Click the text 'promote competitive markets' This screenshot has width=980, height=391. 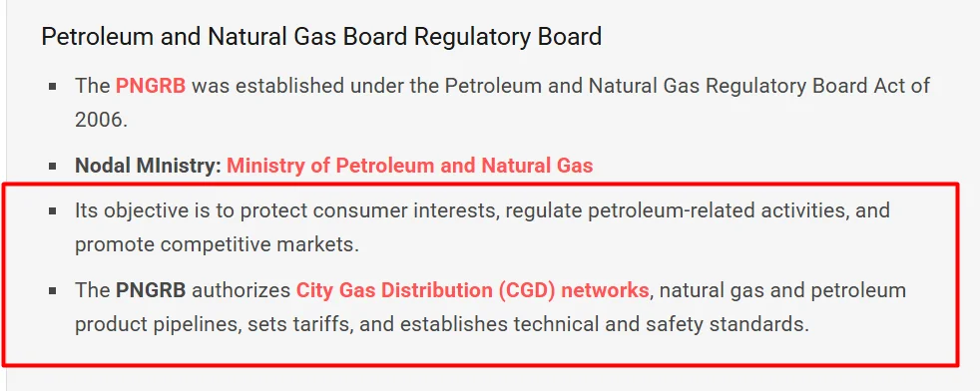point(215,244)
